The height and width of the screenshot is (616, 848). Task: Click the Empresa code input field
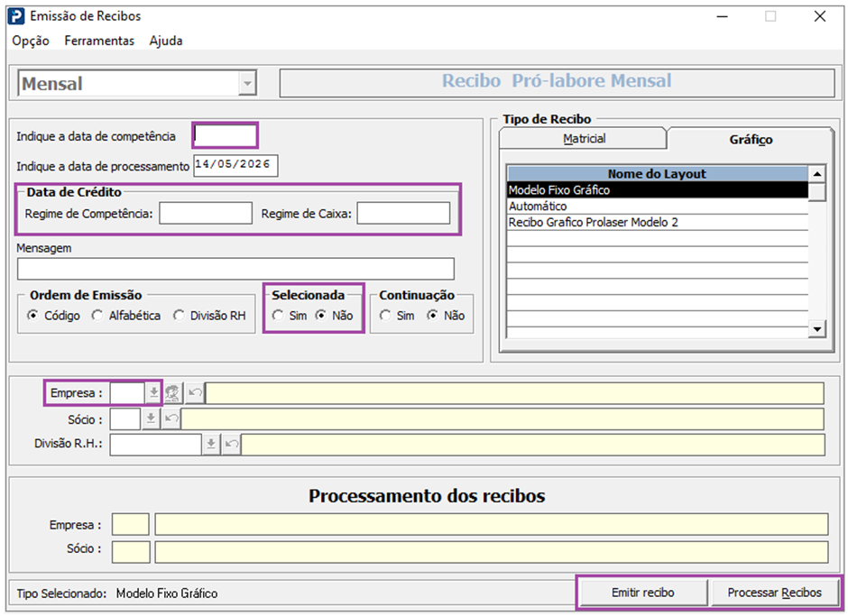[127, 393]
